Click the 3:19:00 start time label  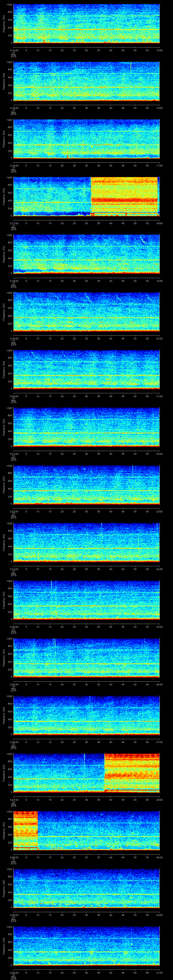(14, 339)
